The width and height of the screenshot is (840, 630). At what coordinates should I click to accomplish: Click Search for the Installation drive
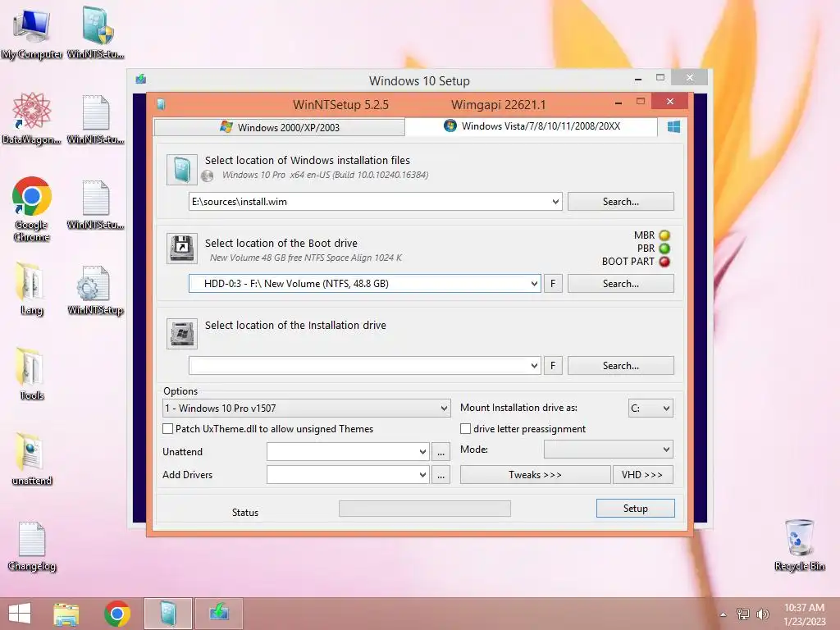point(620,365)
